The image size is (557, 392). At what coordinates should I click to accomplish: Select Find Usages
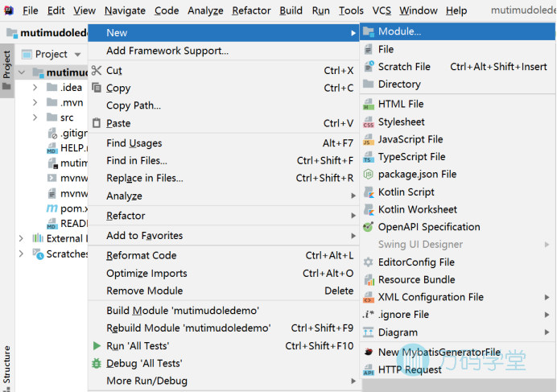tap(224, 142)
